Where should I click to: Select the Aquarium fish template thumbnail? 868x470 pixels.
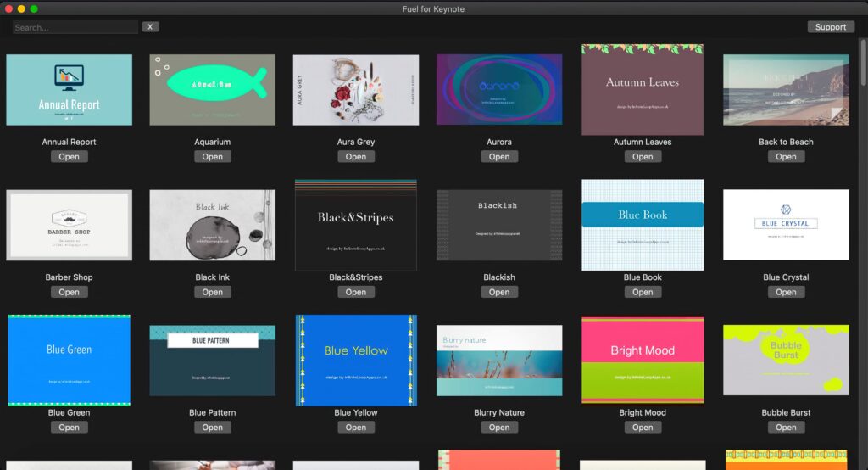(x=212, y=90)
